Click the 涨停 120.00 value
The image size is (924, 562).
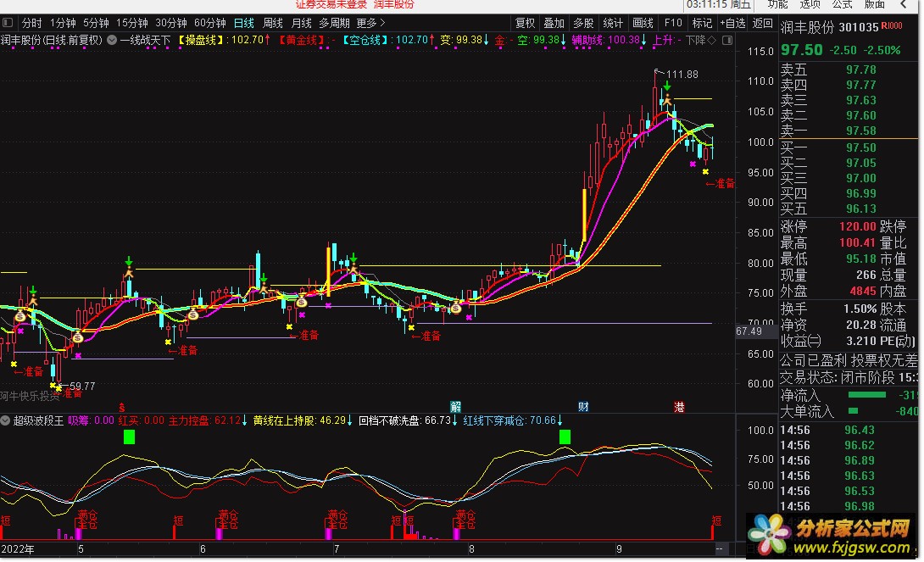point(857,226)
